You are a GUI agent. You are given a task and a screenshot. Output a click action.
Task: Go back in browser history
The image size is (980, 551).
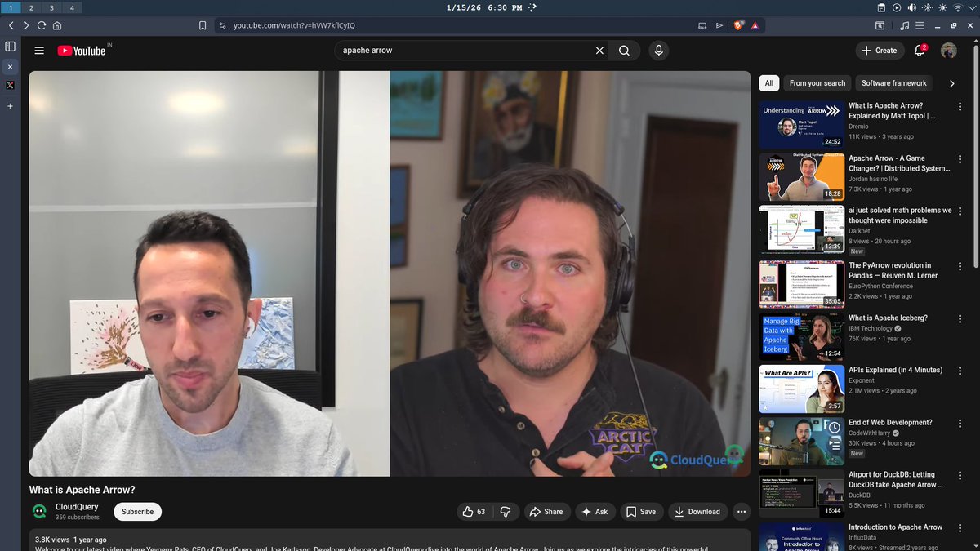click(x=11, y=25)
